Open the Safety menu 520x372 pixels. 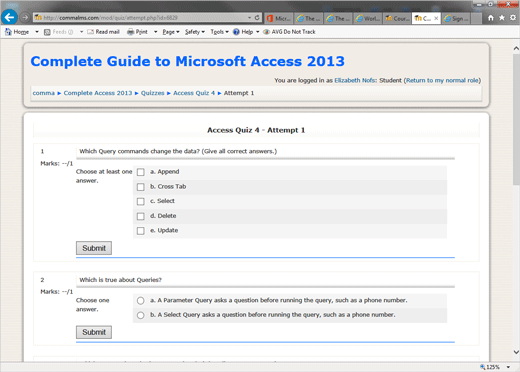195,32
